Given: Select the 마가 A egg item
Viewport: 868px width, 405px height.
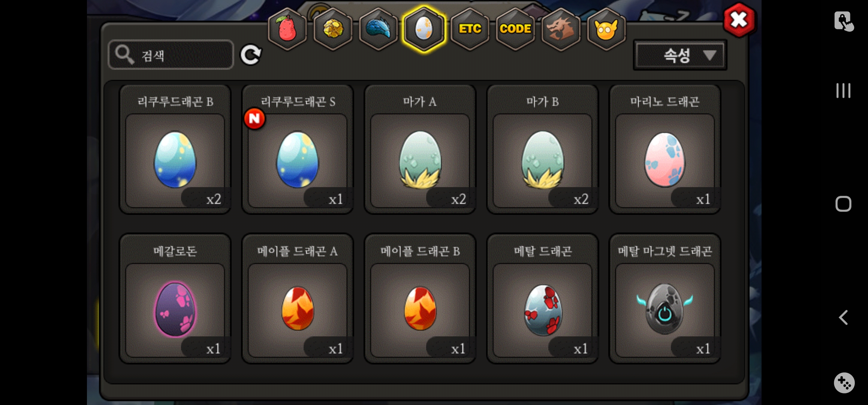Looking at the screenshot, I should 420,149.
